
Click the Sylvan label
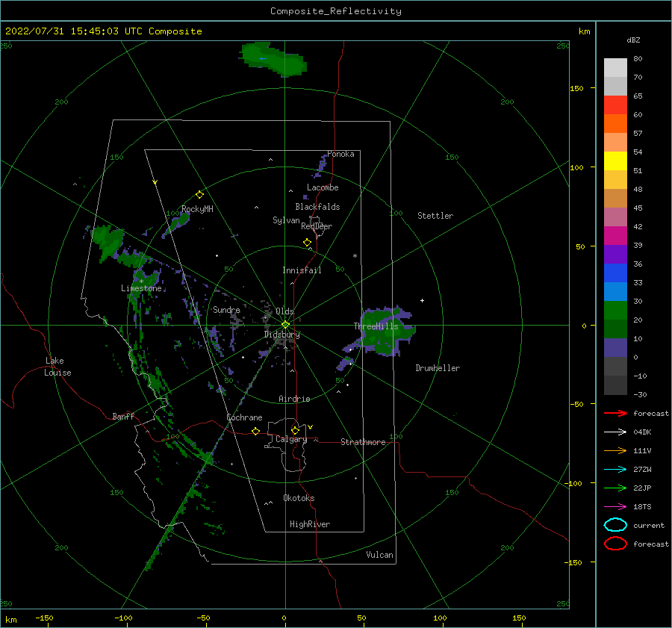tap(286, 220)
